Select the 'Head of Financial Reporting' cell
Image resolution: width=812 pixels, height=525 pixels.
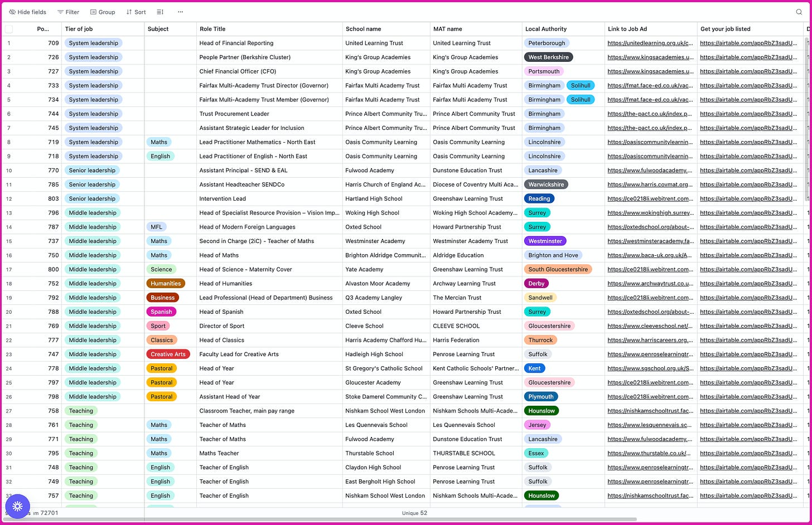coord(269,43)
